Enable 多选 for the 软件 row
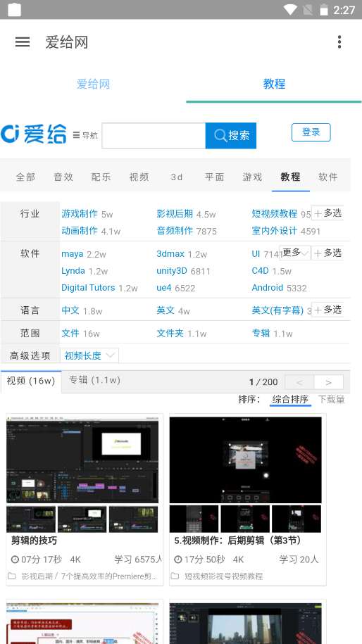Image resolution: width=362 pixels, height=644 pixels. pyautogui.click(x=327, y=253)
